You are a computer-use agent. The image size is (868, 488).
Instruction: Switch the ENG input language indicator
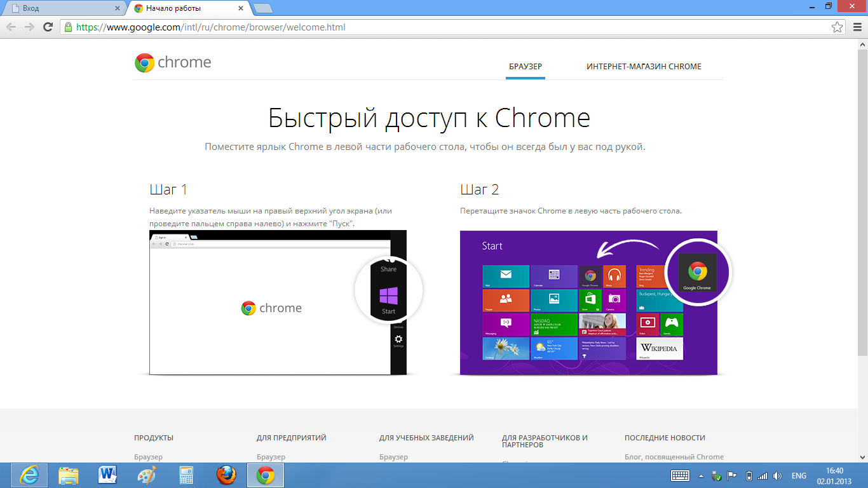pos(799,476)
